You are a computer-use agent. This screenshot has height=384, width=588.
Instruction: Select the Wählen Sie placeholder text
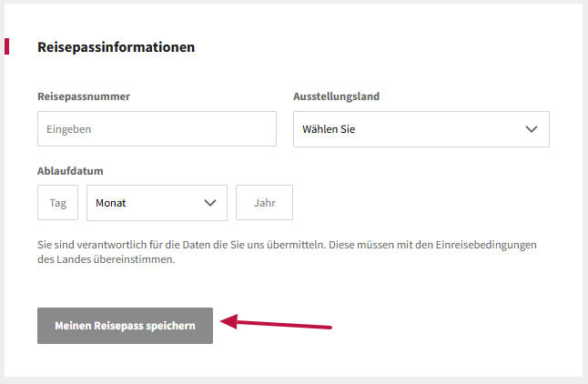pos(329,129)
